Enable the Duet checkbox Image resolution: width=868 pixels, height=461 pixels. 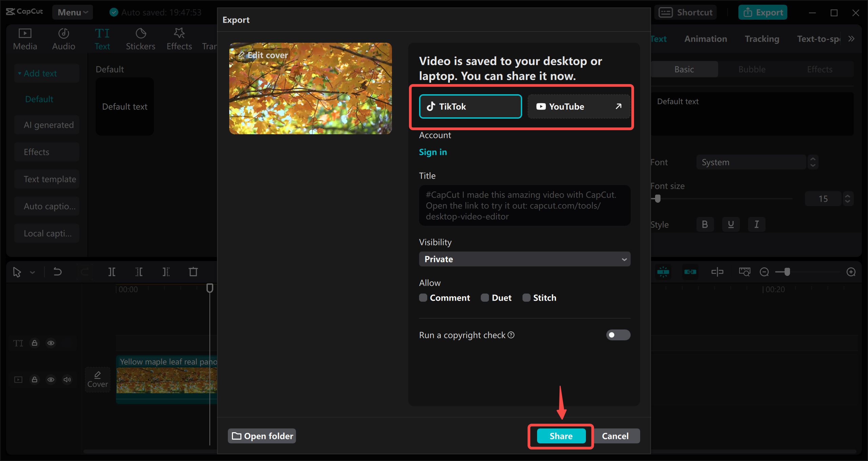(x=485, y=298)
